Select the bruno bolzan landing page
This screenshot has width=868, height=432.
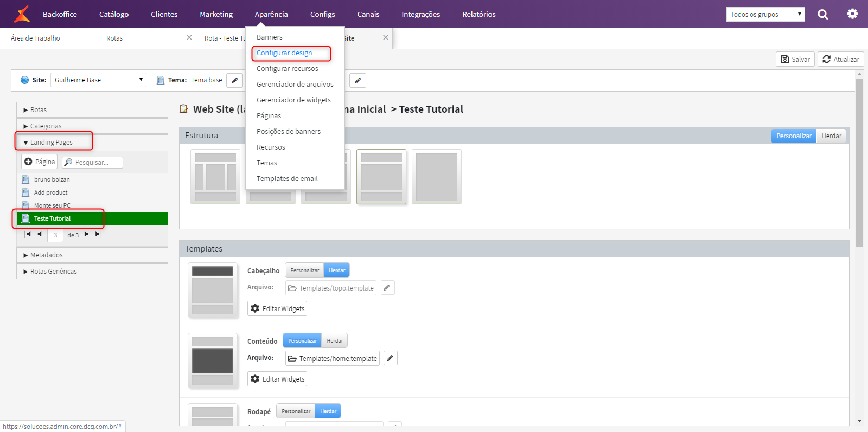click(x=52, y=179)
